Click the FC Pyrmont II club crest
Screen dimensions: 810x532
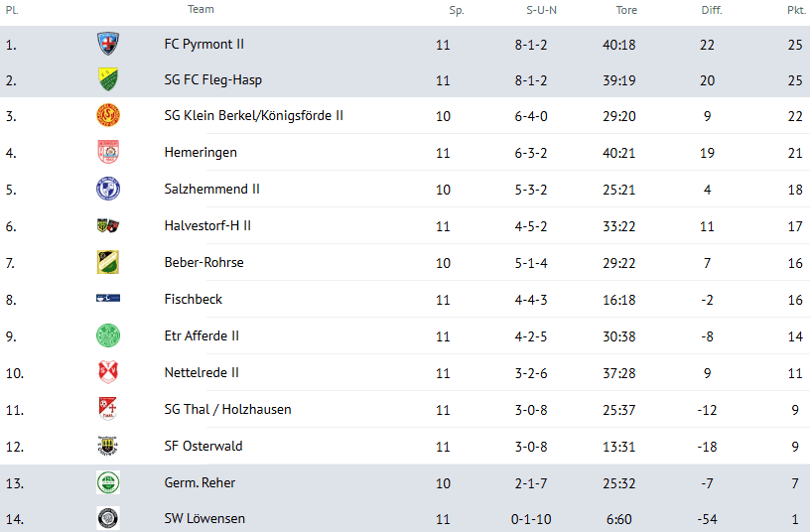coord(108,44)
